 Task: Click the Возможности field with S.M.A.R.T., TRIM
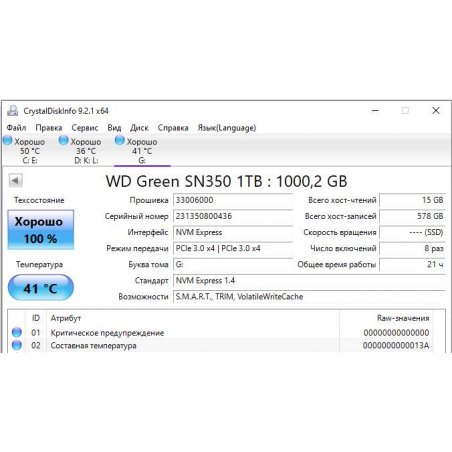[309, 296]
